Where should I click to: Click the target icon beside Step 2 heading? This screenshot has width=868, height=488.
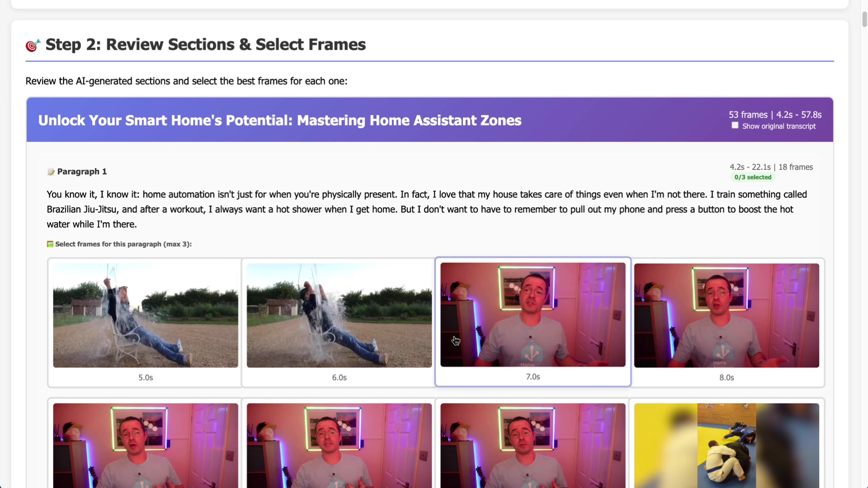click(x=33, y=45)
